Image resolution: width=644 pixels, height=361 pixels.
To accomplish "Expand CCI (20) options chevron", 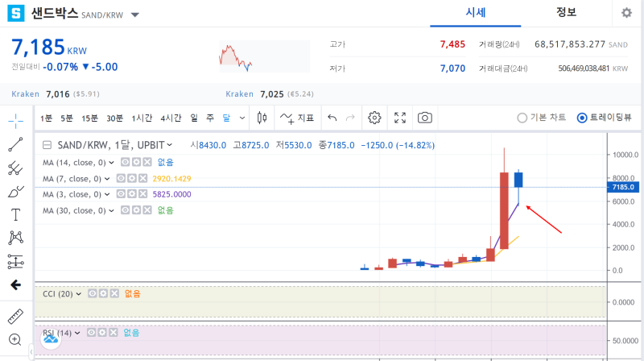I will coord(78,293).
